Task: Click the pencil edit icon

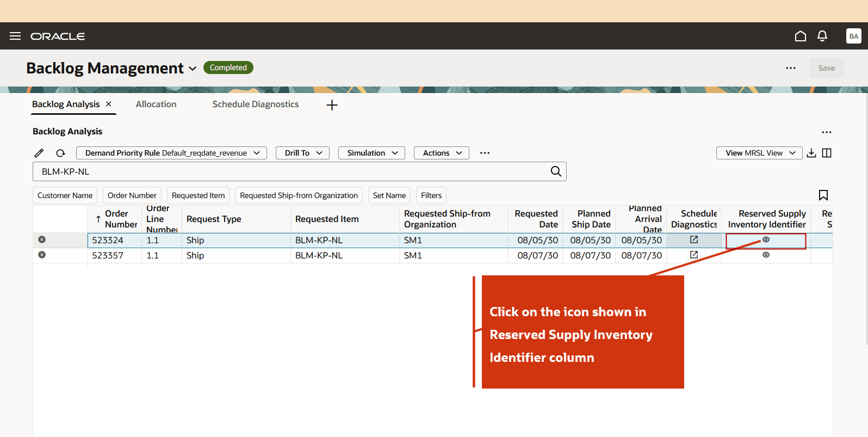Action: coord(39,153)
